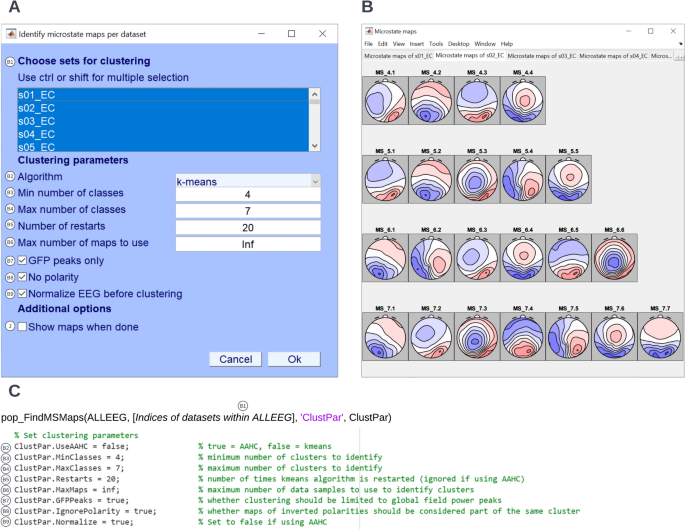Uncheck the No polarity option
Viewport: 685px width, 530px height.
[23, 277]
